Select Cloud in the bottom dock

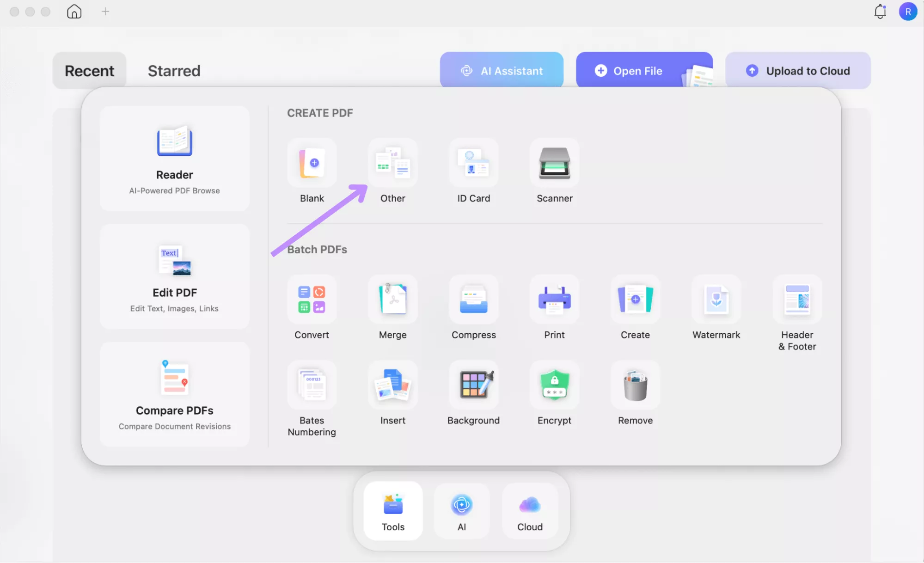(530, 511)
